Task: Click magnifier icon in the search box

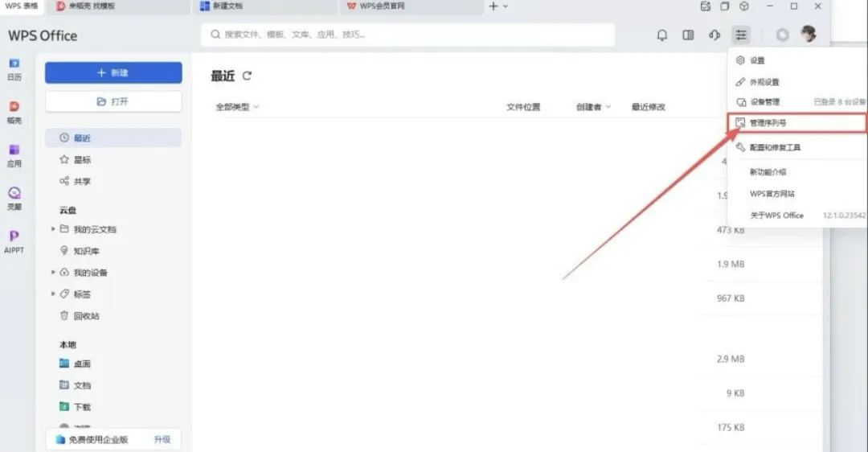Action: (x=215, y=35)
